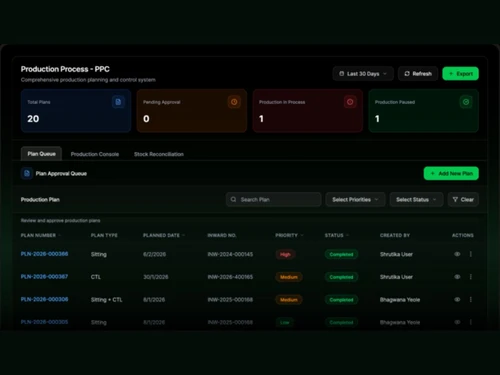The width and height of the screenshot is (500, 375).
Task: Click the Plan Type column header
Action: (104, 235)
